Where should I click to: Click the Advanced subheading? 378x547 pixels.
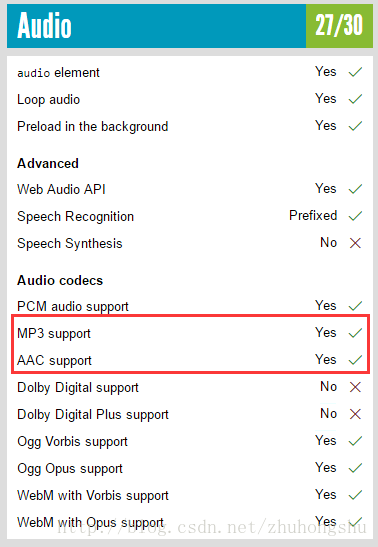coord(48,164)
